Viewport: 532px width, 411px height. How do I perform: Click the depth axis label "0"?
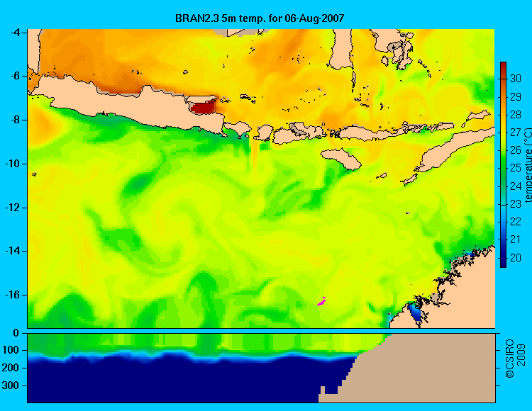(16, 333)
